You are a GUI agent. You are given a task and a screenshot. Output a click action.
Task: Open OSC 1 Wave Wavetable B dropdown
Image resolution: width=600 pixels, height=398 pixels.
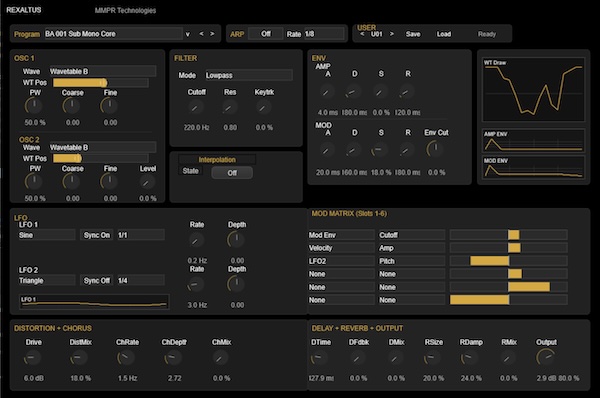coord(103,71)
